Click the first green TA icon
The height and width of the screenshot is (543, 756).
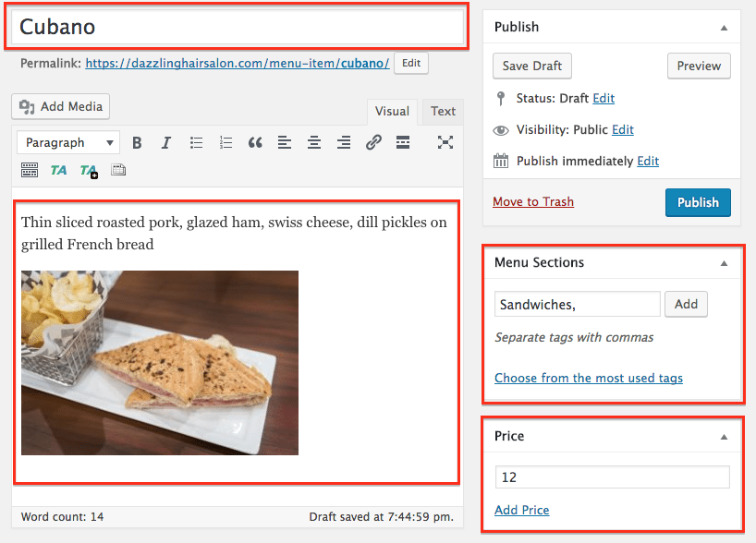[x=59, y=170]
